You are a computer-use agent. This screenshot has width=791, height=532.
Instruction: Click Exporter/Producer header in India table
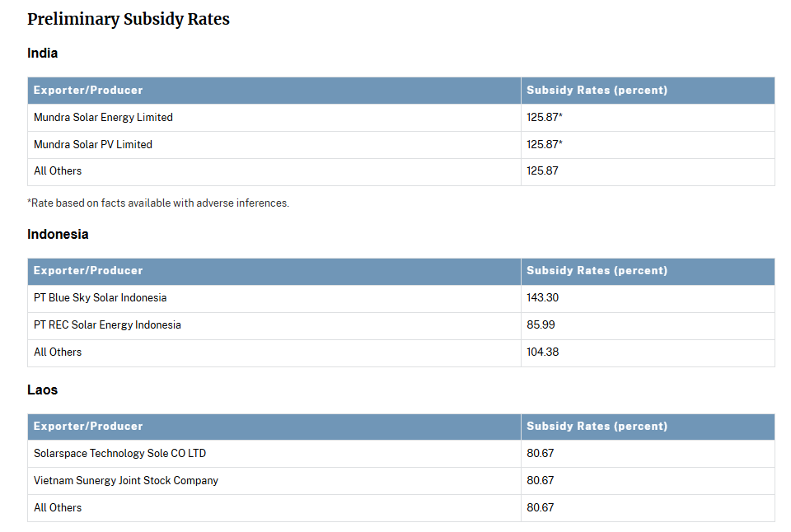(x=88, y=91)
